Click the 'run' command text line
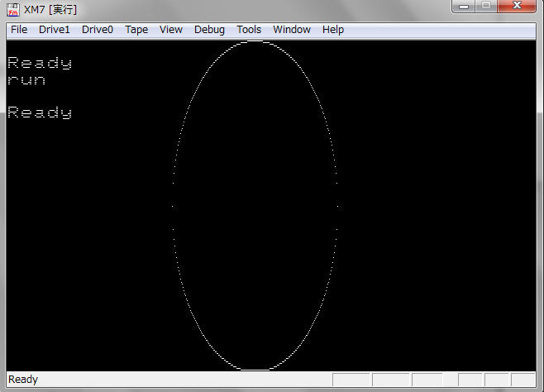The width and height of the screenshot is (544, 392). pos(26,80)
